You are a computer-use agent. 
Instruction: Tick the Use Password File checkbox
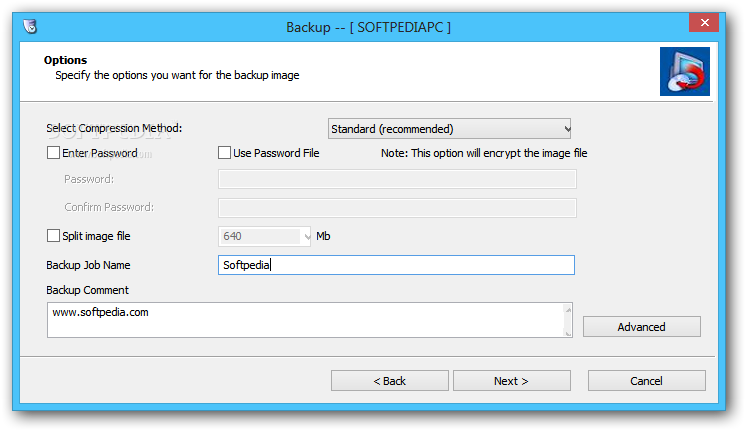click(x=224, y=153)
